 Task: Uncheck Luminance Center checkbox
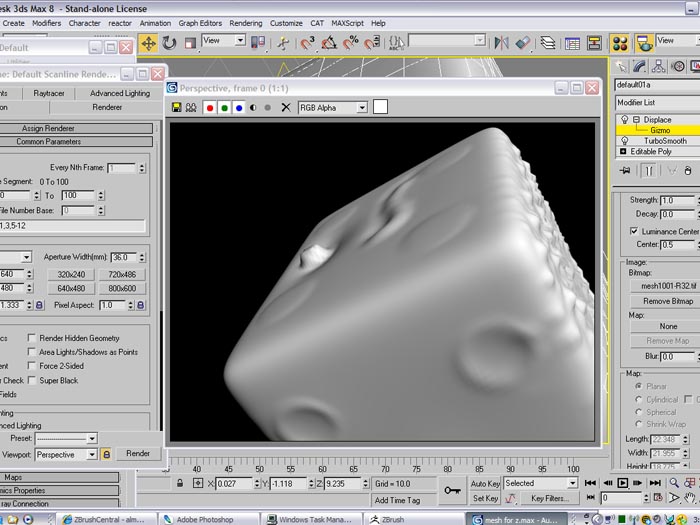point(633,231)
